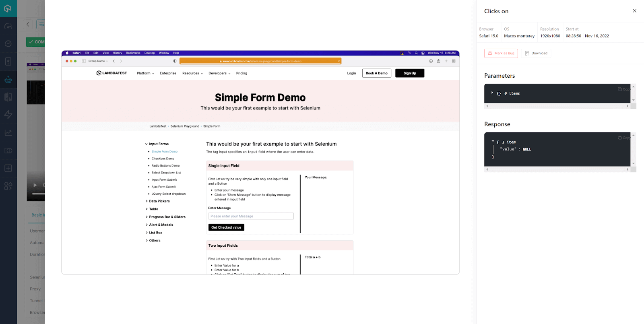Click the Download button
Image resolution: width=644 pixels, height=324 pixels.
click(536, 53)
